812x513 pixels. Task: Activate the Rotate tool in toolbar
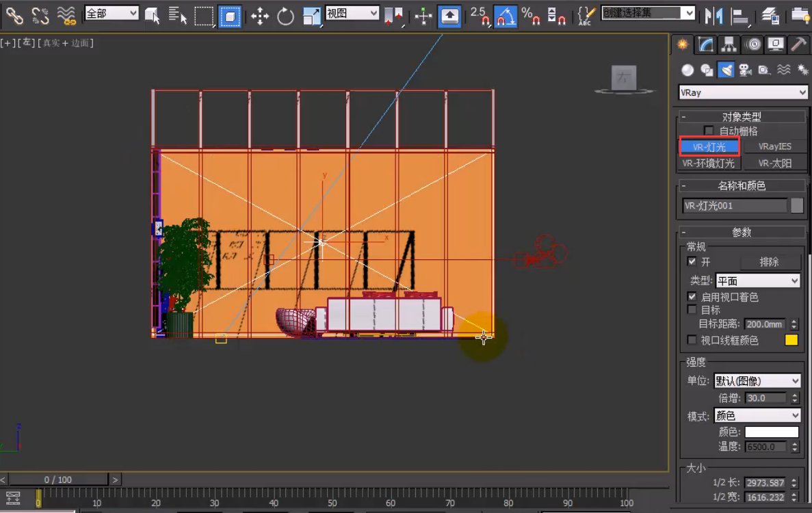(x=285, y=16)
